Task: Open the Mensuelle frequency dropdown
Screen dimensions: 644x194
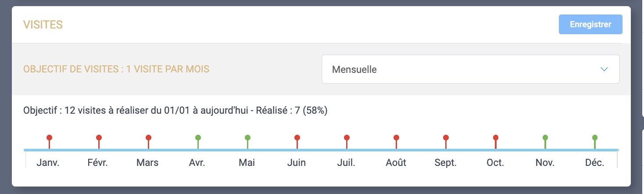Action: point(470,69)
